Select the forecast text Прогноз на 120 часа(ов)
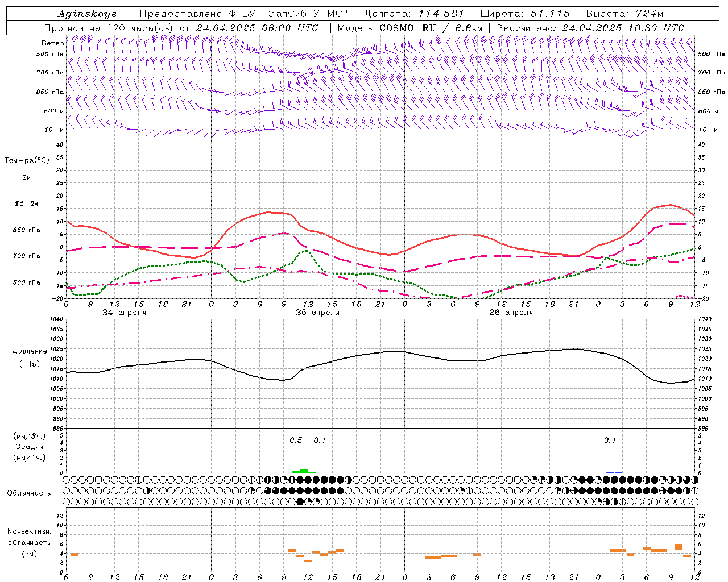The width and height of the screenshot is (728, 582). 109,28
